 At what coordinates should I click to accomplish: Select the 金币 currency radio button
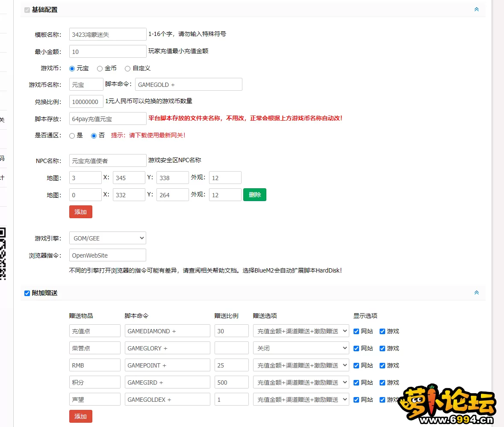click(100, 68)
